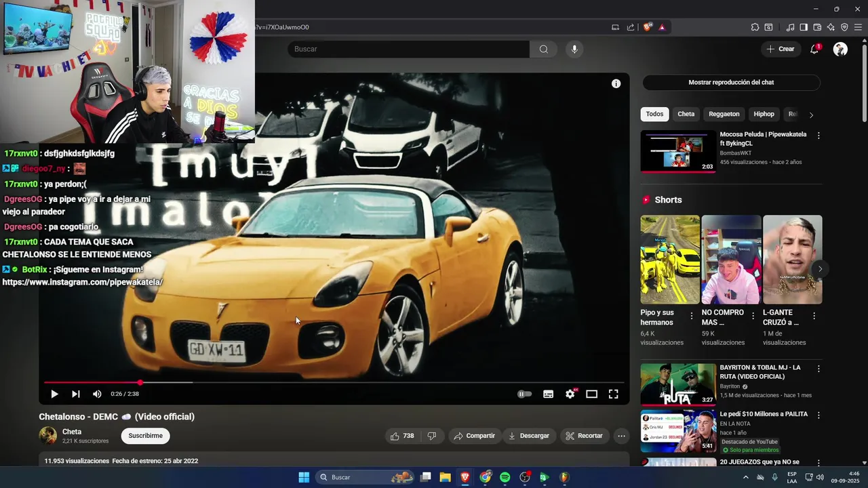
Task: Open Spotify from the taskbar
Action: tap(505, 477)
